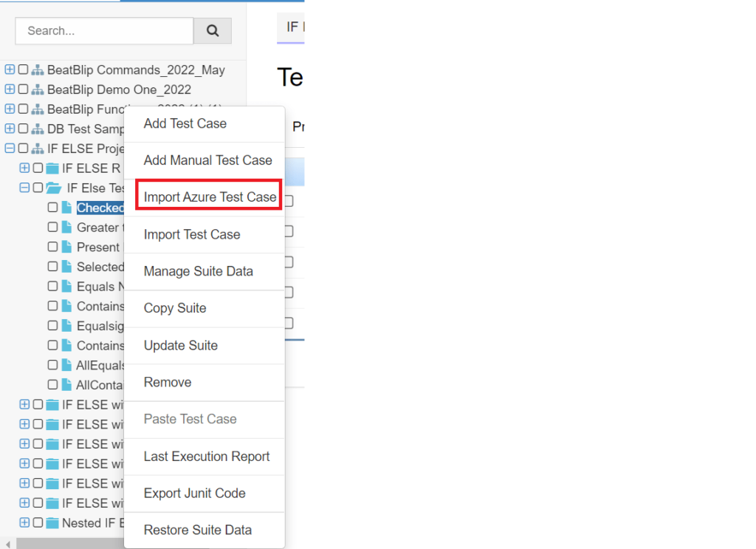Click the magnifier search button
Screen dimensions: 756x549
click(213, 31)
